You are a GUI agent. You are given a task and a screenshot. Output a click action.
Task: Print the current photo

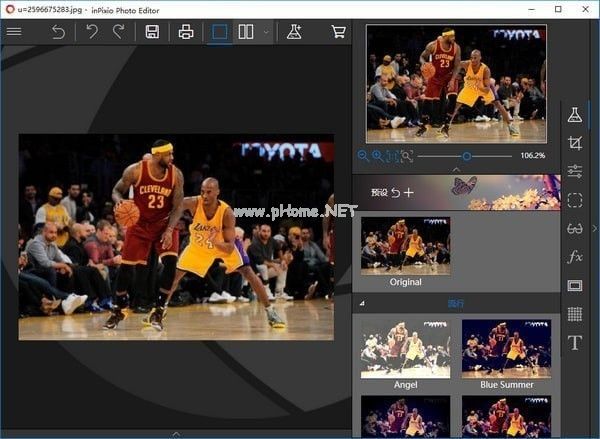(x=185, y=32)
